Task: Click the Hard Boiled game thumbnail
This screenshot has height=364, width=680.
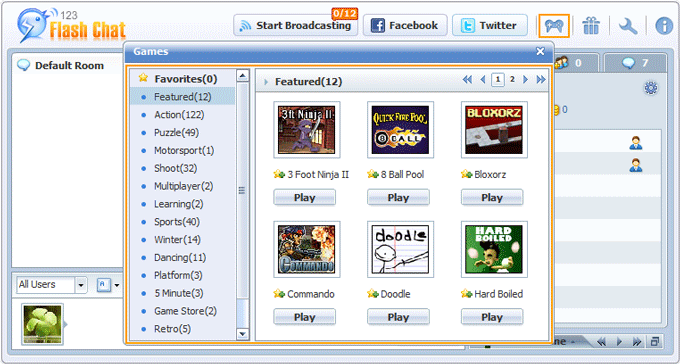Action: 494,249
